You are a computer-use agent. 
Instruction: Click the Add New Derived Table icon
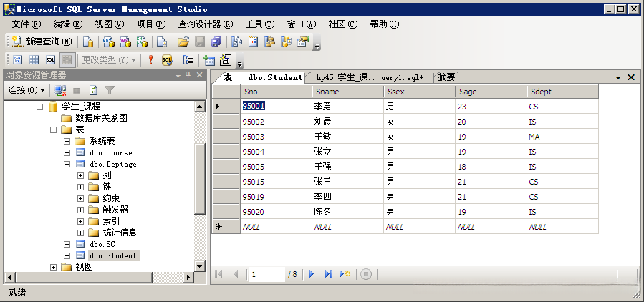(x=226, y=60)
